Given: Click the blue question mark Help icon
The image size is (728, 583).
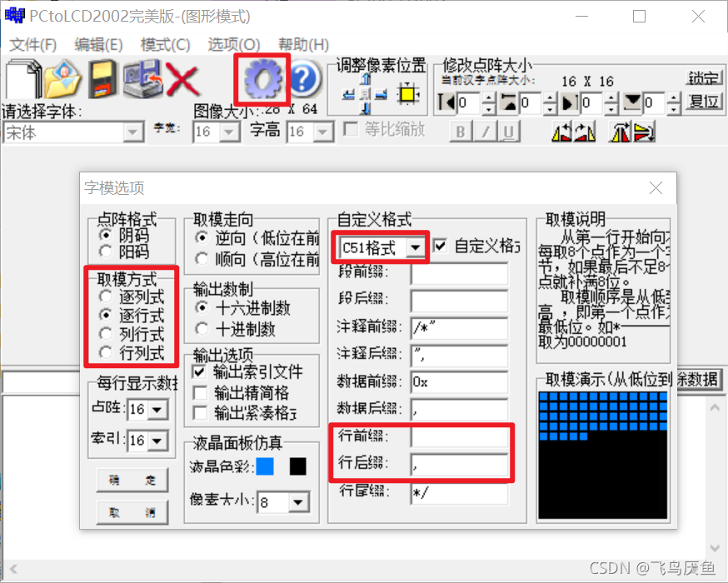Looking at the screenshot, I should click(x=305, y=79).
